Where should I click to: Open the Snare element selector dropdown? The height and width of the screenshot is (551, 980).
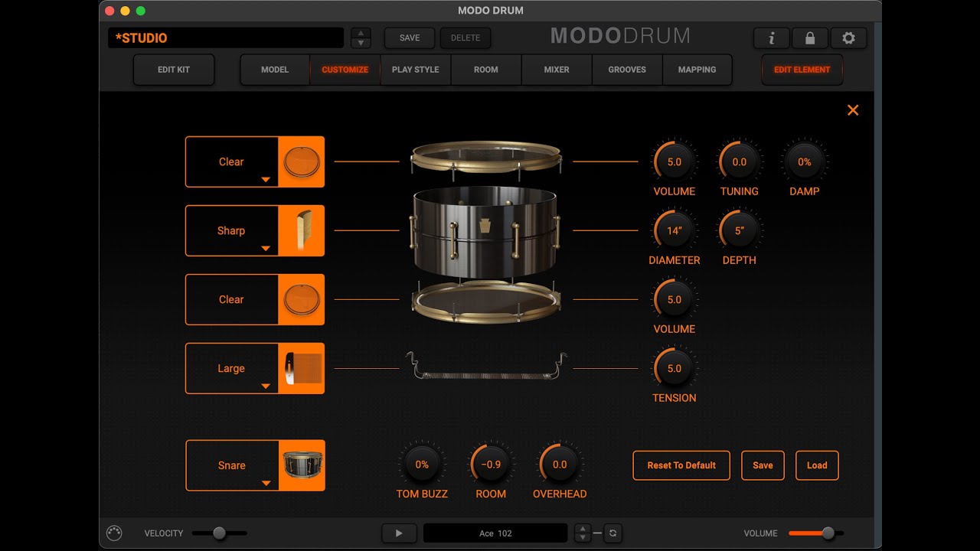pos(232,465)
